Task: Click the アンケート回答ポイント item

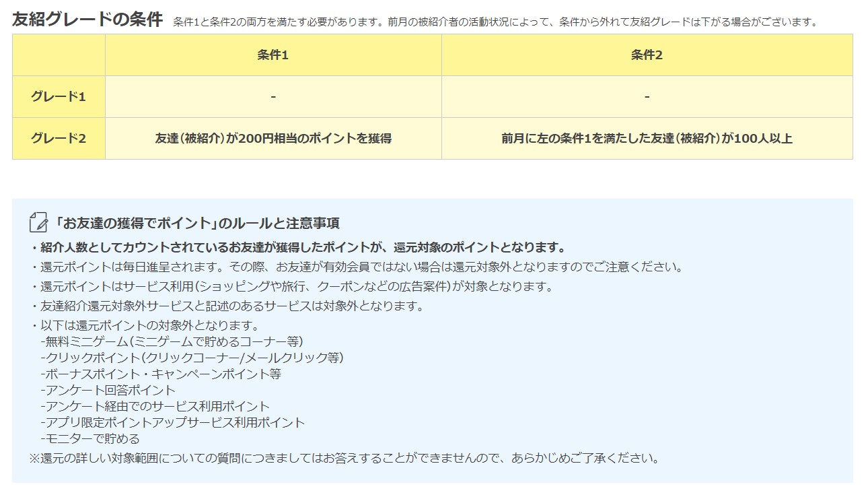Action: click(108, 390)
